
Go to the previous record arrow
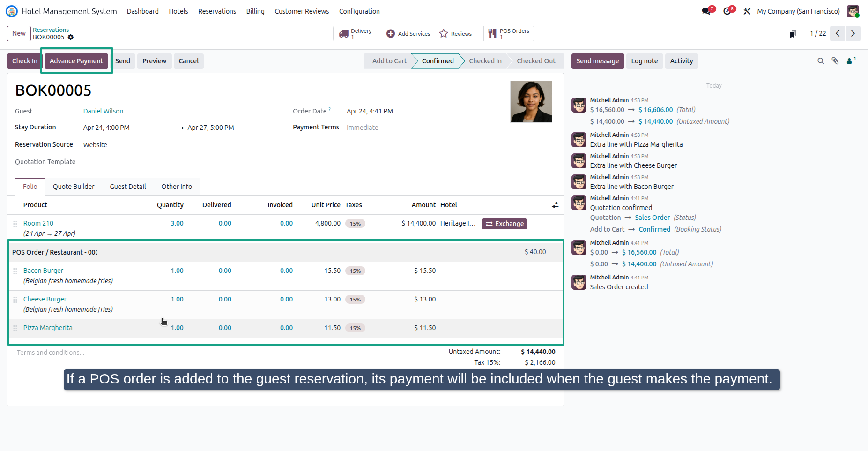pos(838,33)
